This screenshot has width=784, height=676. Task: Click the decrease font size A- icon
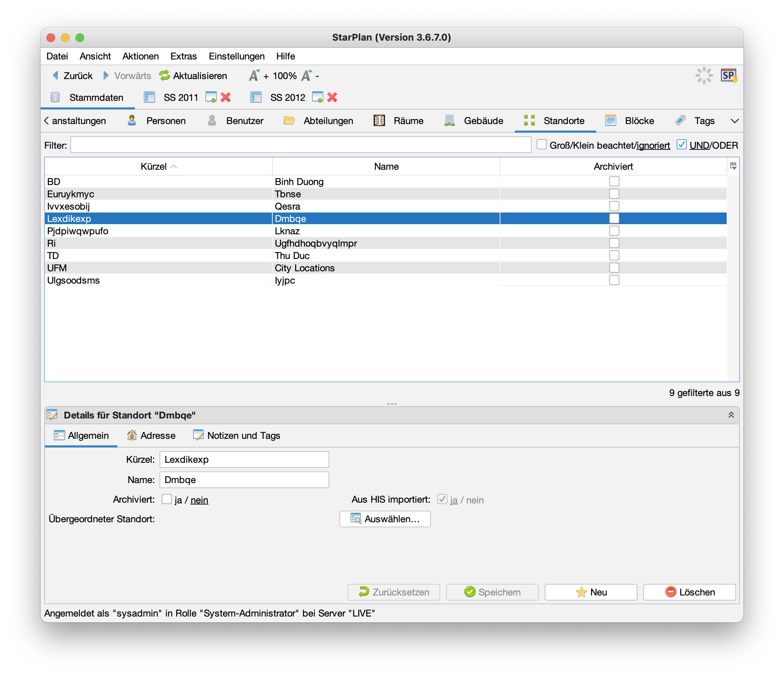point(307,76)
